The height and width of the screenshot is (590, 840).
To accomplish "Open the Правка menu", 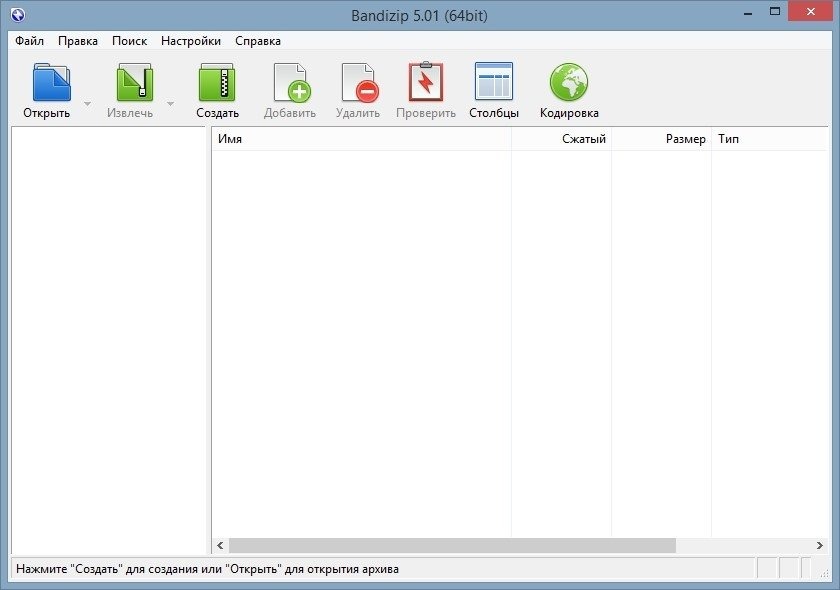I will [78, 41].
